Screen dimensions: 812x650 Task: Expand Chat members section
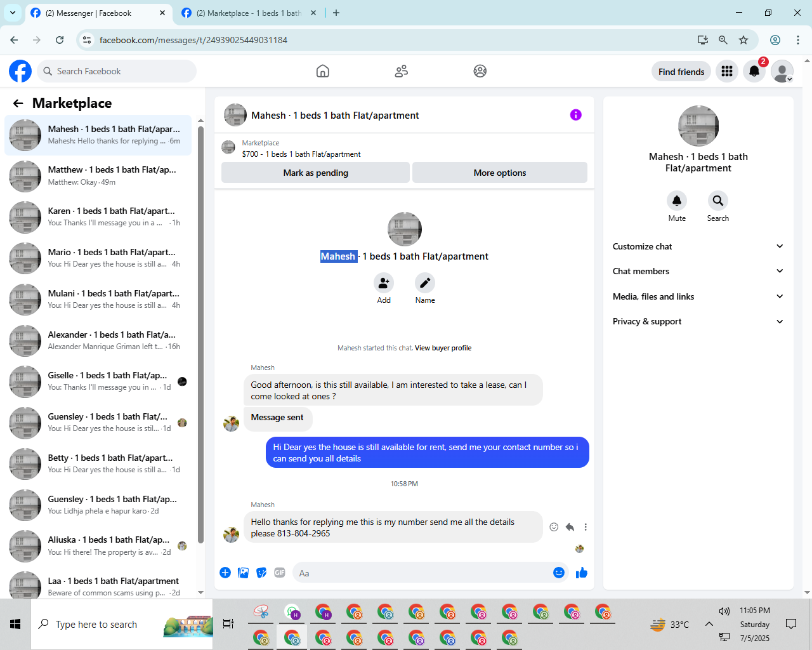pos(698,271)
